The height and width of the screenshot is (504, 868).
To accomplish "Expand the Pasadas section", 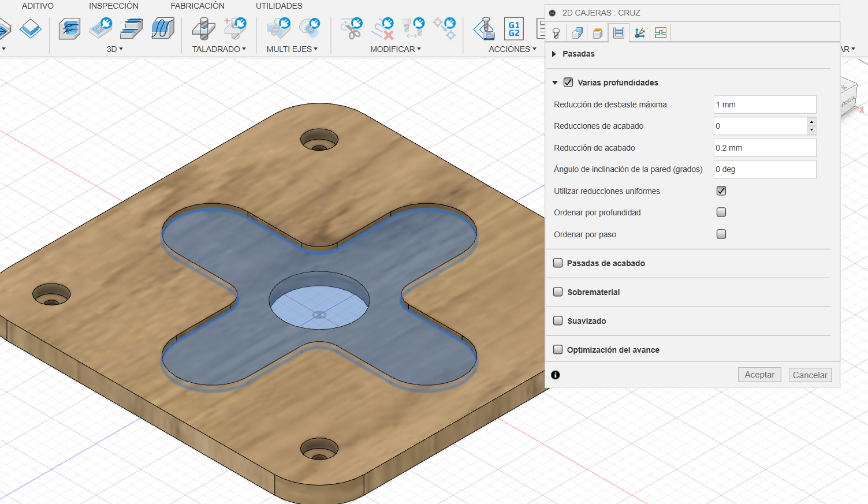I will (x=554, y=54).
